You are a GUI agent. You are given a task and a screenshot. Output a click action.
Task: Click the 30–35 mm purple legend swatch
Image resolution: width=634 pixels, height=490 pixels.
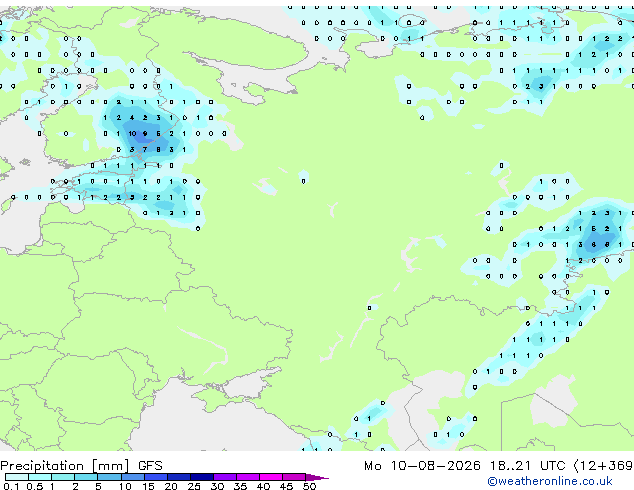225,477
